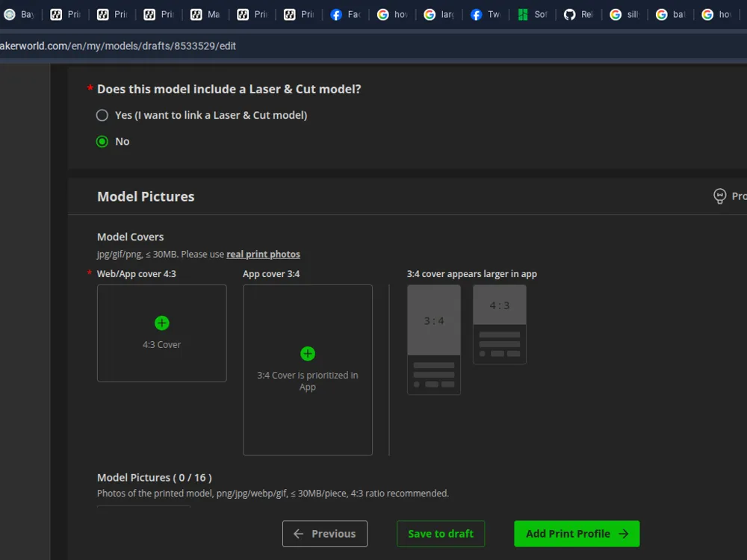747x560 pixels.
Task: Click the Model Pictures ( 0 / 16 ) text
Action: [x=155, y=478]
